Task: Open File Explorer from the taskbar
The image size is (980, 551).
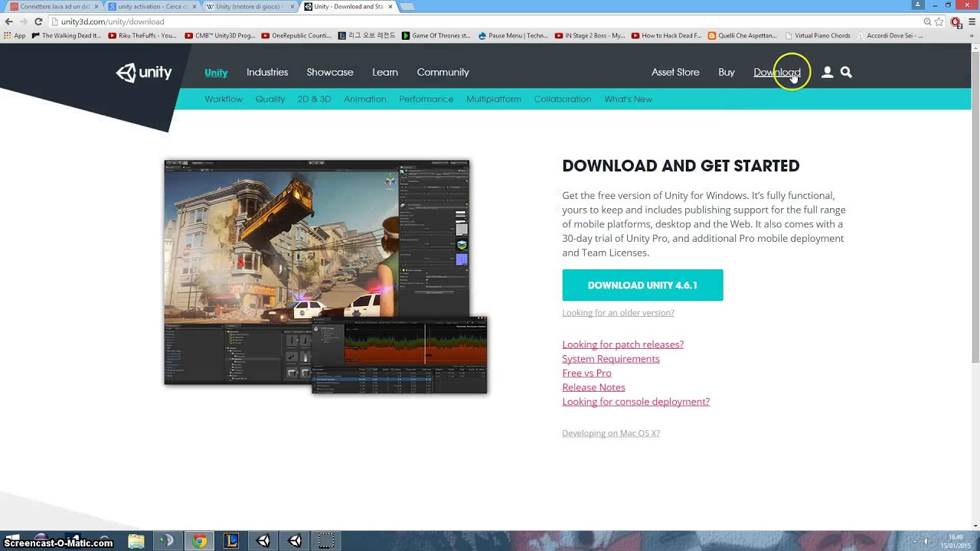Action: tap(136, 541)
